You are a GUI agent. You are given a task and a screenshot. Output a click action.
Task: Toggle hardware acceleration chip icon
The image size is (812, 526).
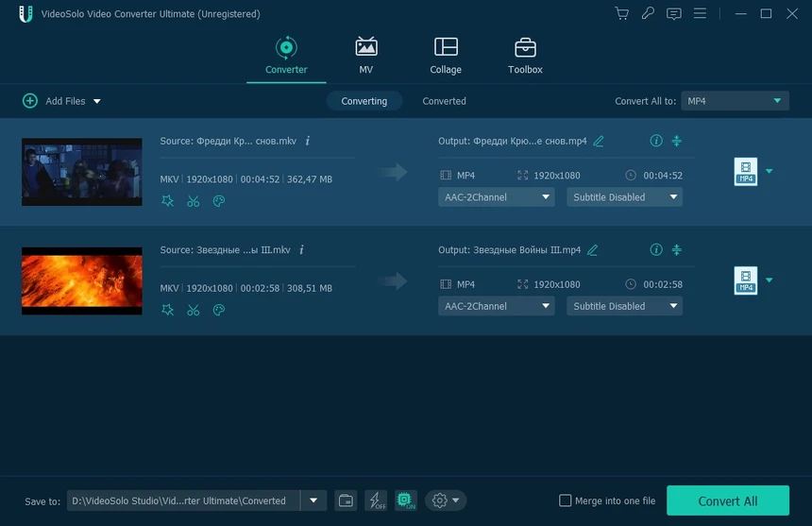point(405,501)
